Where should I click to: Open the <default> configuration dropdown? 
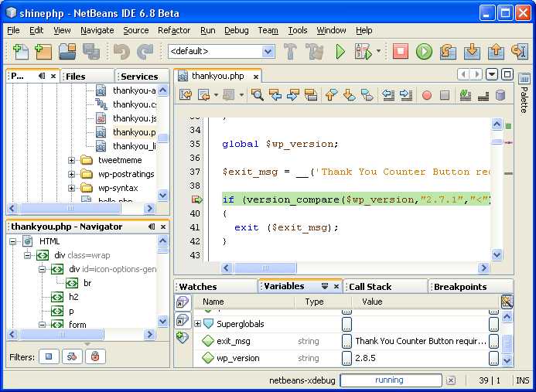(x=268, y=52)
